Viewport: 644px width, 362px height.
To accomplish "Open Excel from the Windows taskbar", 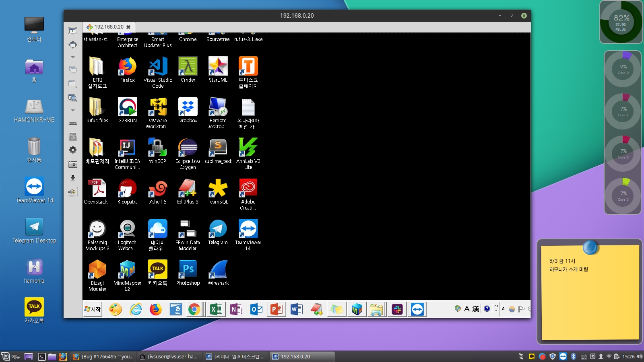I will coord(216,309).
